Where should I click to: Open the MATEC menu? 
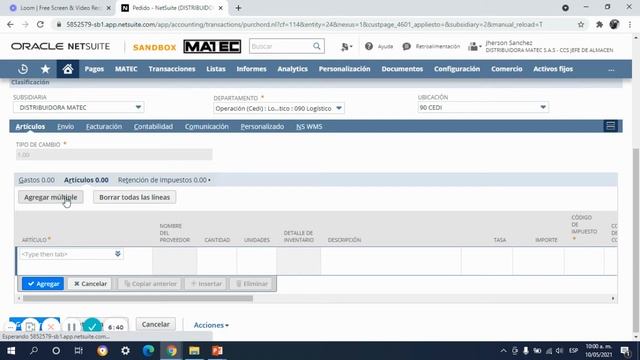[126, 69]
